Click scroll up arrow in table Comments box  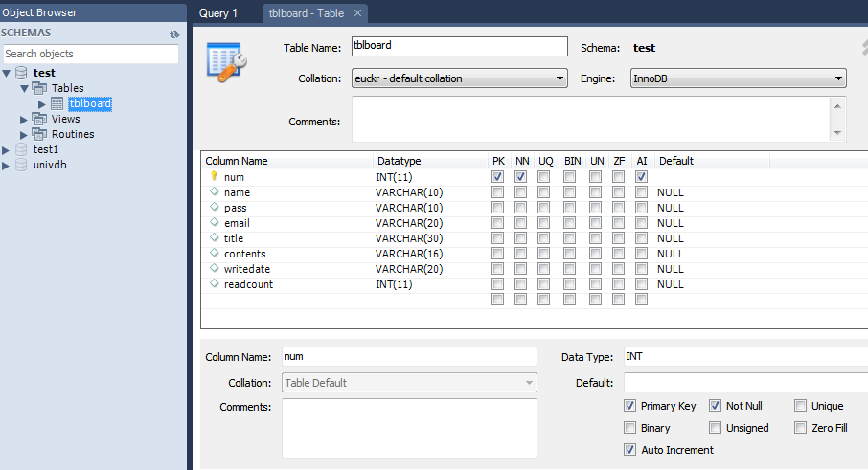(x=837, y=106)
